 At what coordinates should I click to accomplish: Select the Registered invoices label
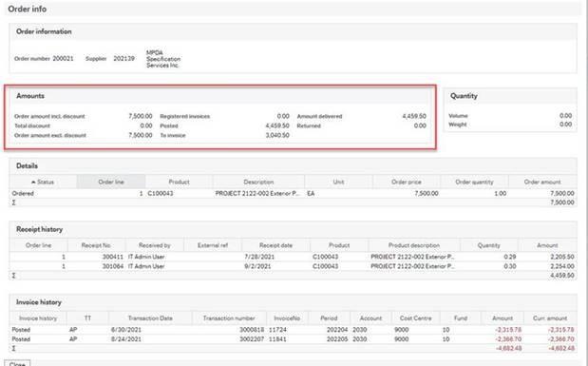coord(185,116)
